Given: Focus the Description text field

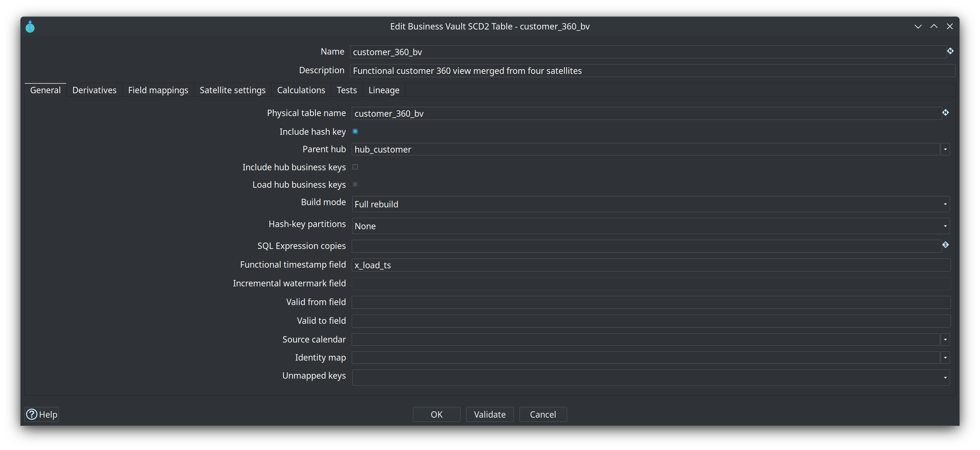Looking at the screenshot, I should (652, 70).
